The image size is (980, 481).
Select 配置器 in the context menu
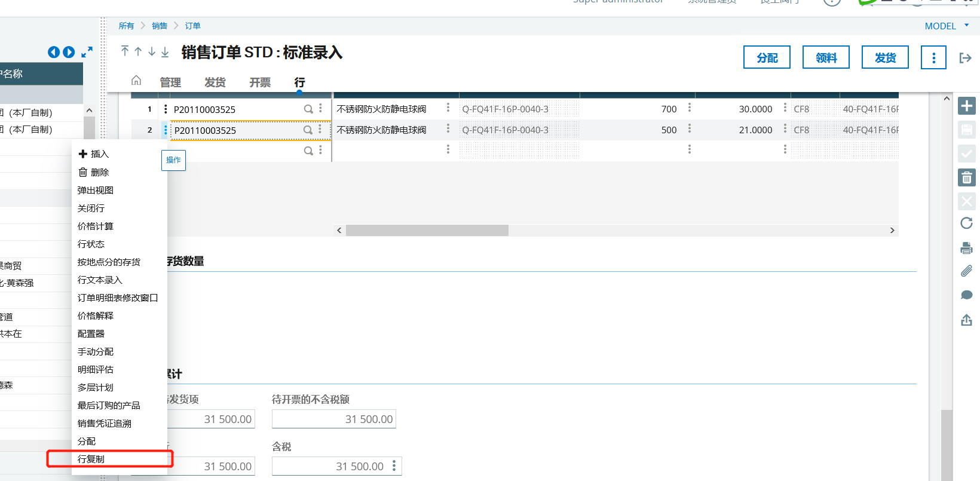coord(120,333)
